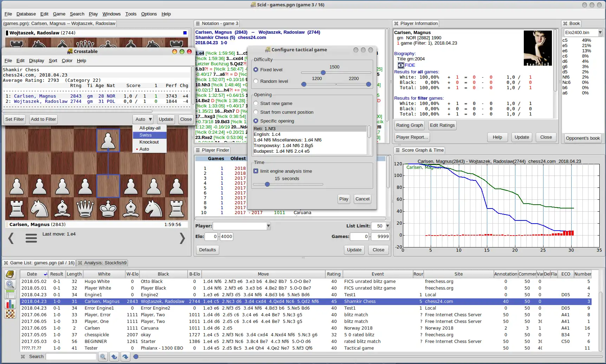Expand the List Limit dropdown

click(x=387, y=226)
